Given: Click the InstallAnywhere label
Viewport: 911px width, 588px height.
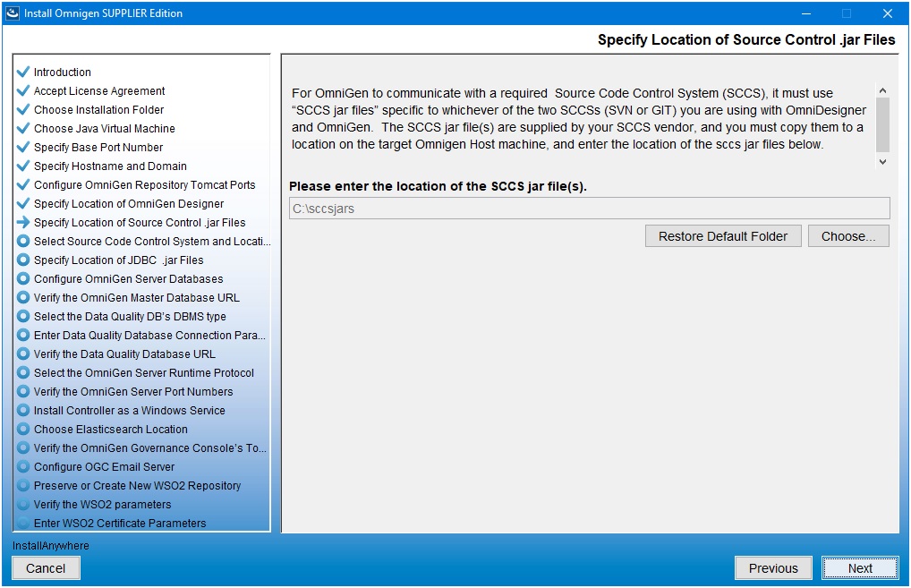Looking at the screenshot, I should [x=50, y=546].
